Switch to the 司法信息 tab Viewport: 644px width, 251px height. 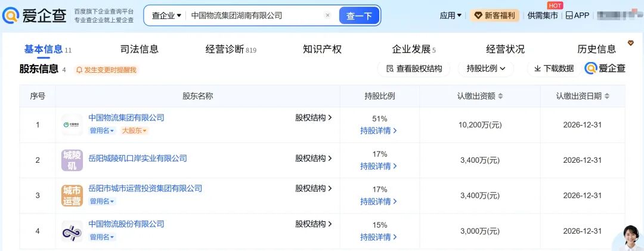[140, 49]
